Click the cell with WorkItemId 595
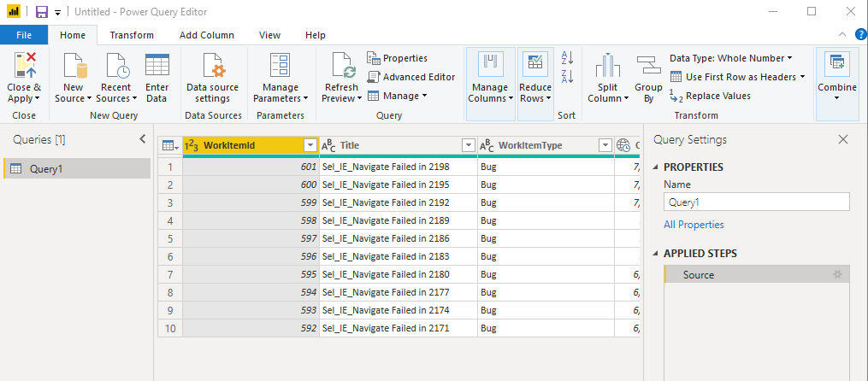 [251, 274]
